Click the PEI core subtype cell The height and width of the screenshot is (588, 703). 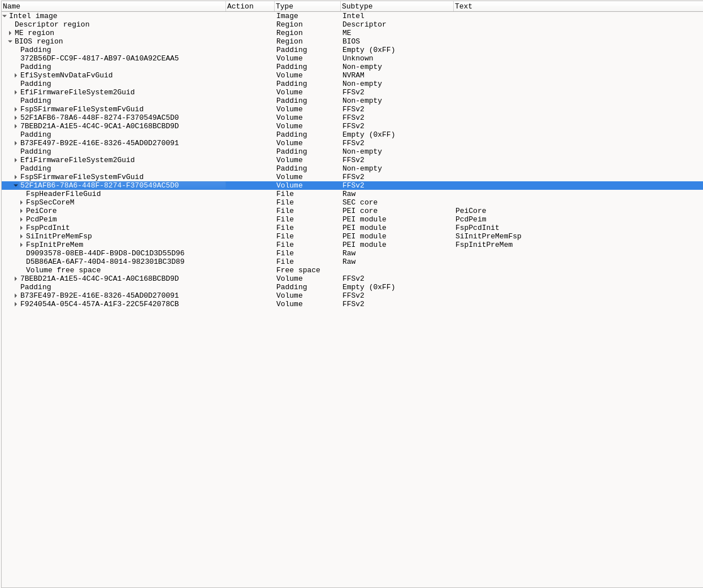pyautogui.click(x=360, y=211)
